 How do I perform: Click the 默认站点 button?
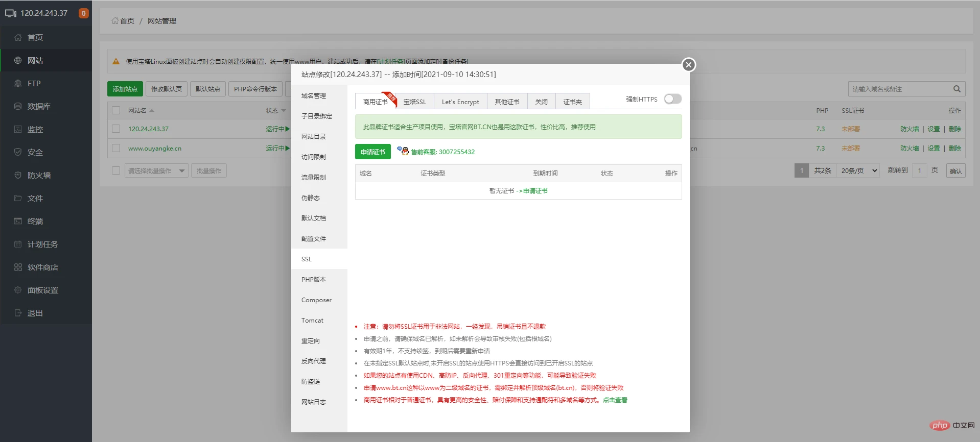coord(208,89)
